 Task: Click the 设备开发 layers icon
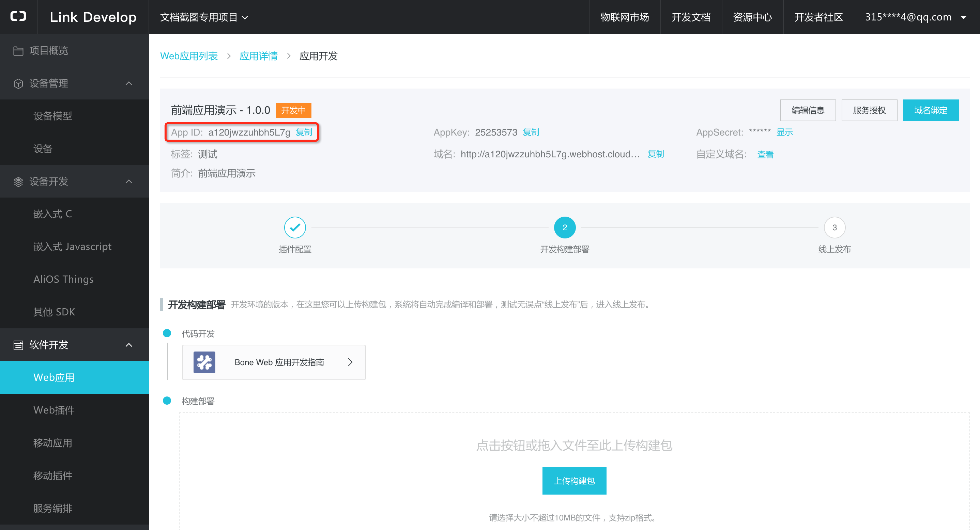pos(18,182)
